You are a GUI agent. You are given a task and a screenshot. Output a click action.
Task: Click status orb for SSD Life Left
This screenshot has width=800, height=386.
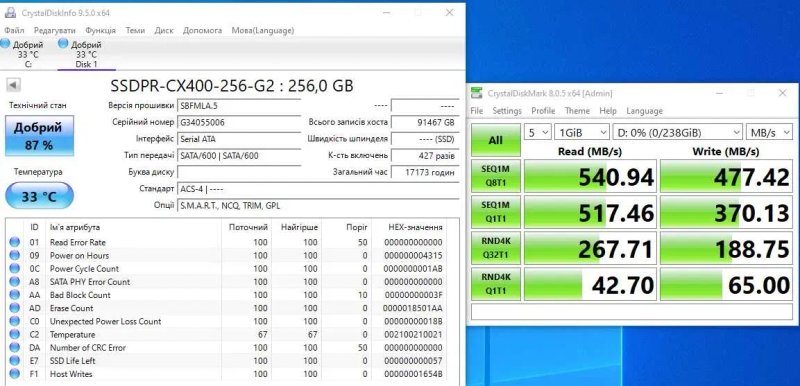point(15,361)
